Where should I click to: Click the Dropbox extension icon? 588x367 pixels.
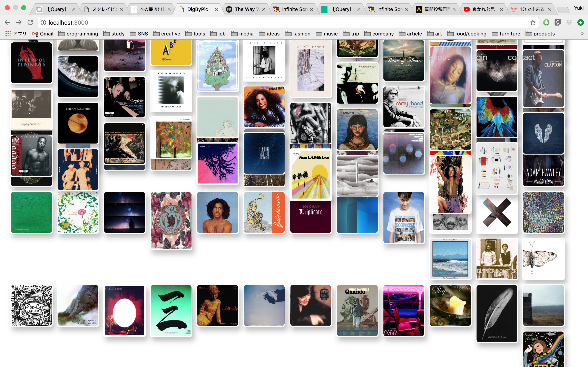point(569,23)
